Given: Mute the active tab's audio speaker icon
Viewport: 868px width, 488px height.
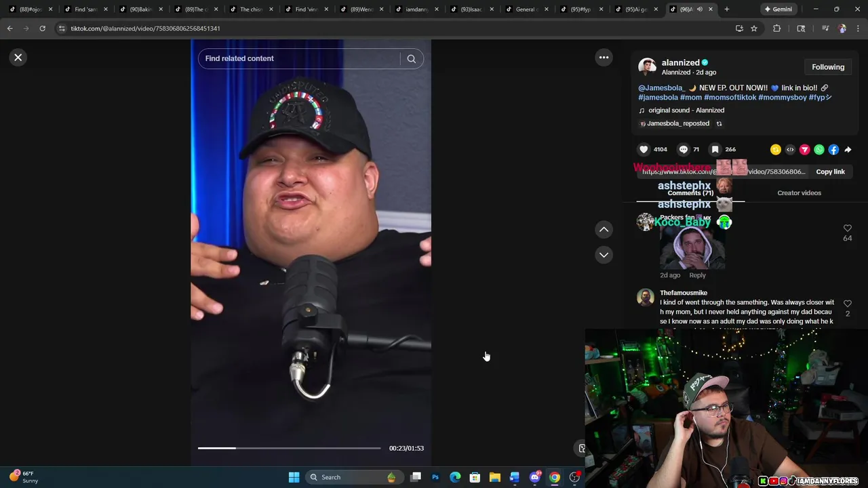Looking at the screenshot, I should (x=700, y=9).
